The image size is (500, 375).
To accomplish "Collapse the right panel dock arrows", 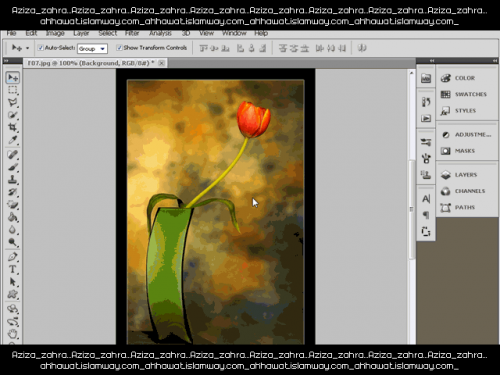I will click(494, 61).
